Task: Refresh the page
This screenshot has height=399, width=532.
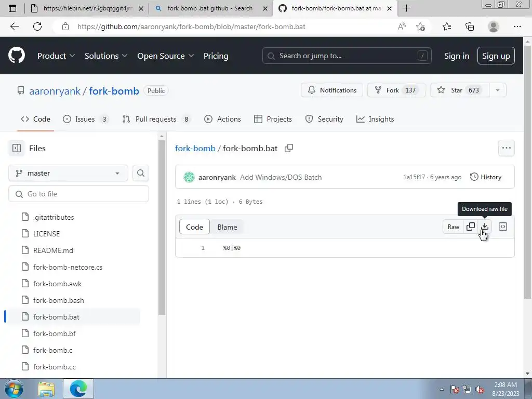Action: point(37,26)
